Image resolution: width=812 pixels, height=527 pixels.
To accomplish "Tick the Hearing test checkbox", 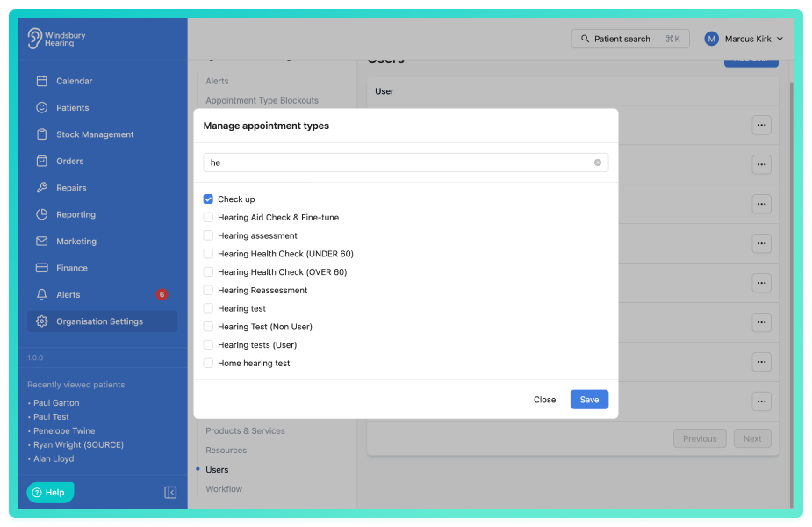I will coord(208,308).
